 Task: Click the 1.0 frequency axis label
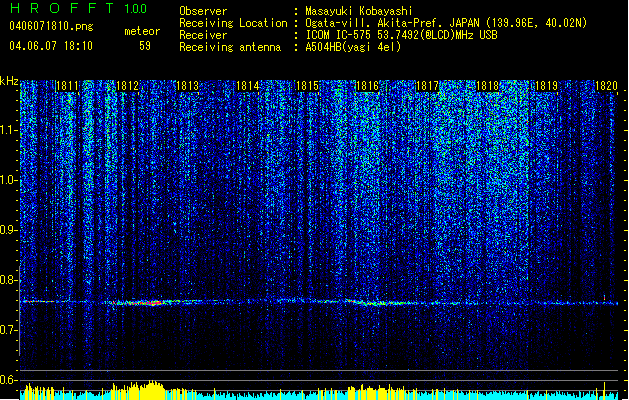[x=9, y=180]
